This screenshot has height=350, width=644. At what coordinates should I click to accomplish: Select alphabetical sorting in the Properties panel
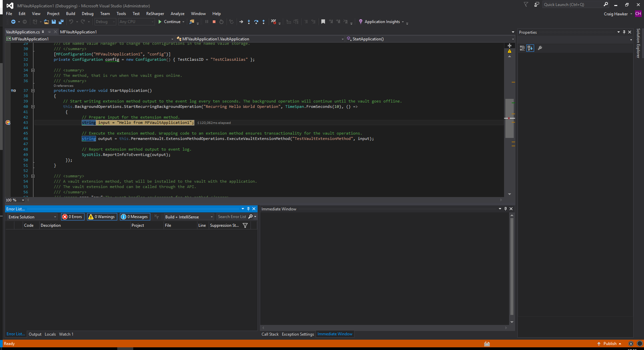tap(530, 48)
